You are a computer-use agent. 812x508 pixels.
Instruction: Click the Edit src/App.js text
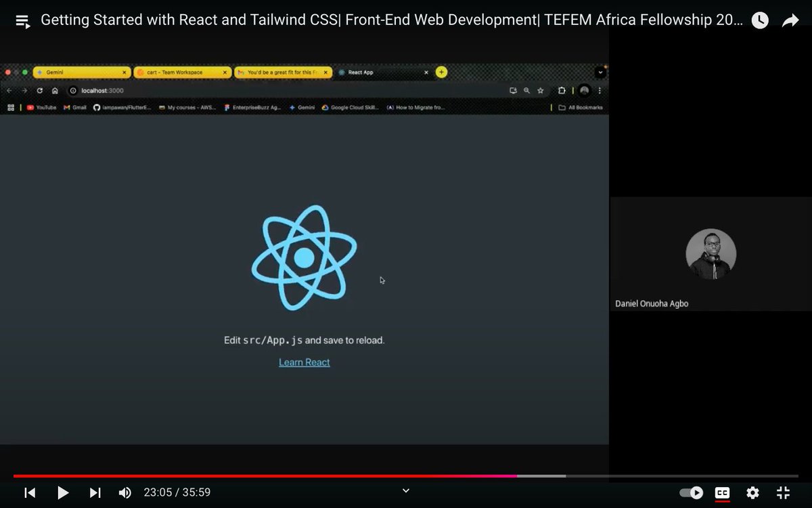click(x=304, y=340)
